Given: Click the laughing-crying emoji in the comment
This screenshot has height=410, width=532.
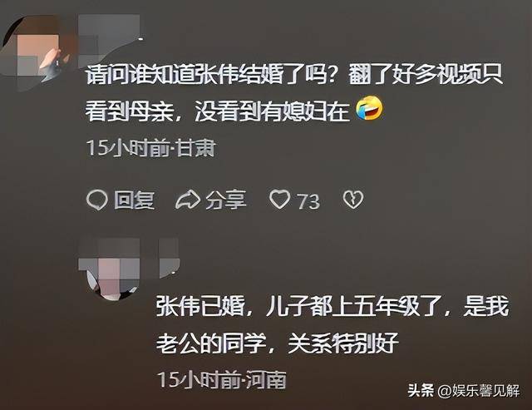Looking at the screenshot, I should click(369, 109).
